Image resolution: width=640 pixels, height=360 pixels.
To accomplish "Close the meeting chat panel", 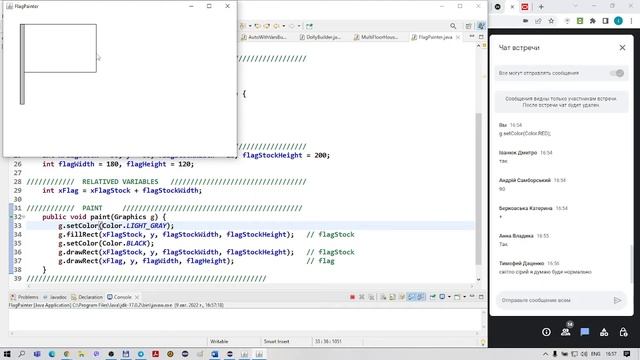I will [x=622, y=48].
